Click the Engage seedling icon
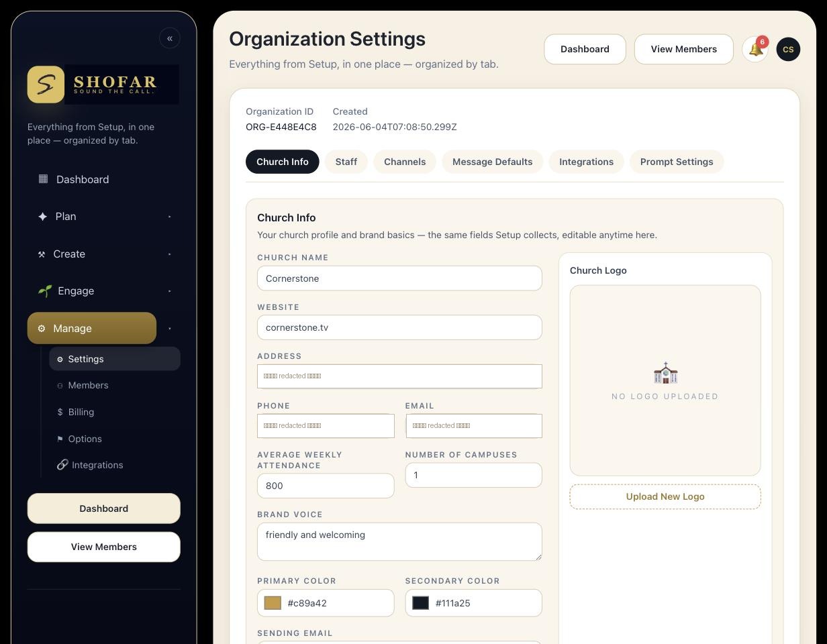827x644 pixels. click(44, 291)
